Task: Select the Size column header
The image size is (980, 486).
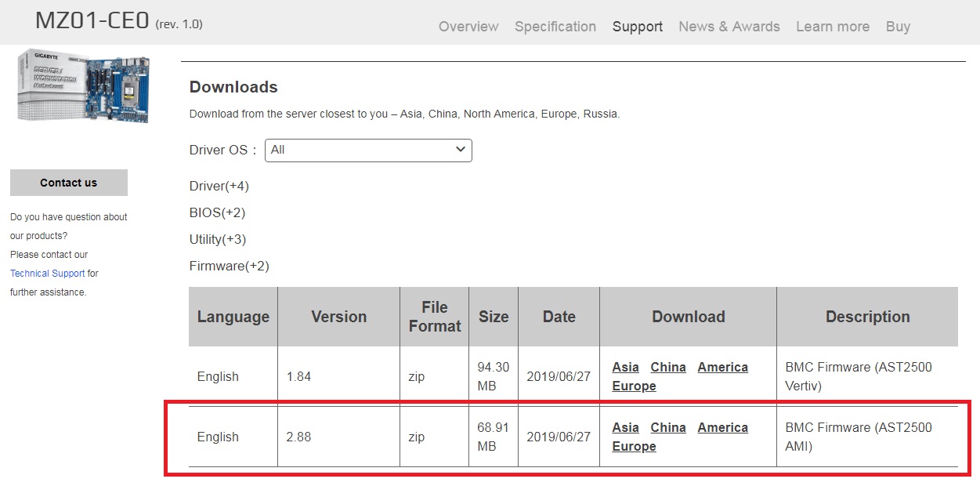Action: click(x=494, y=317)
